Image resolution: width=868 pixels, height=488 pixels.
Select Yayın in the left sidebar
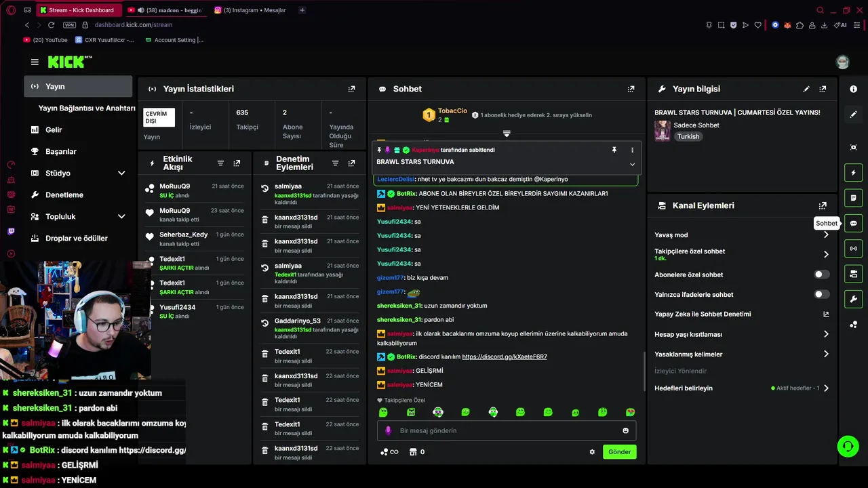pos(78,87)
